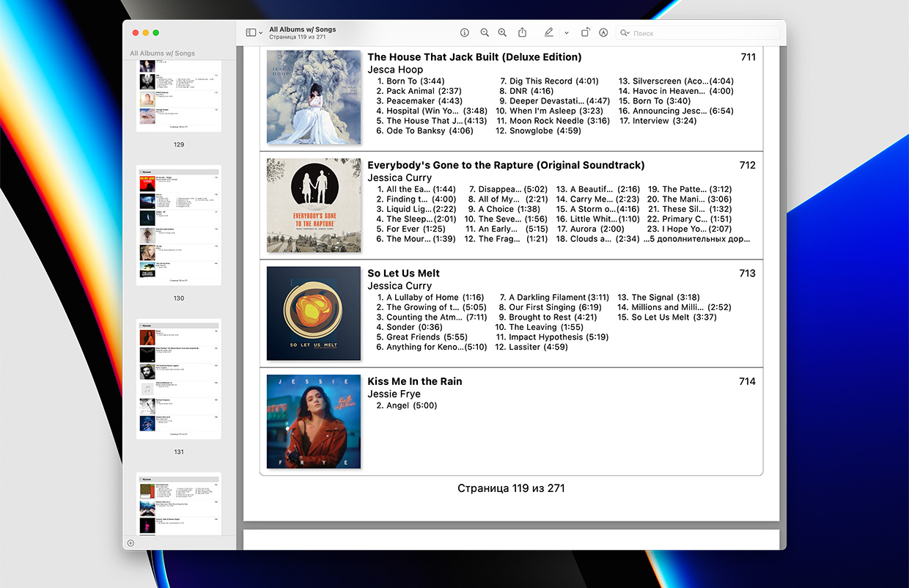
Task: Click the Everybody's Gone to the Rapture cover
Action: tap(314, 205)
